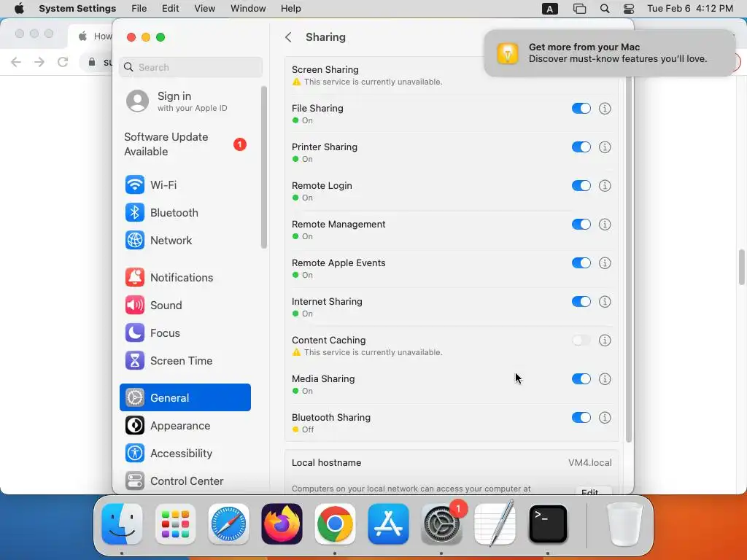Open the Help menu
This screenshot has width=747, height=560.
pos(290,9)
